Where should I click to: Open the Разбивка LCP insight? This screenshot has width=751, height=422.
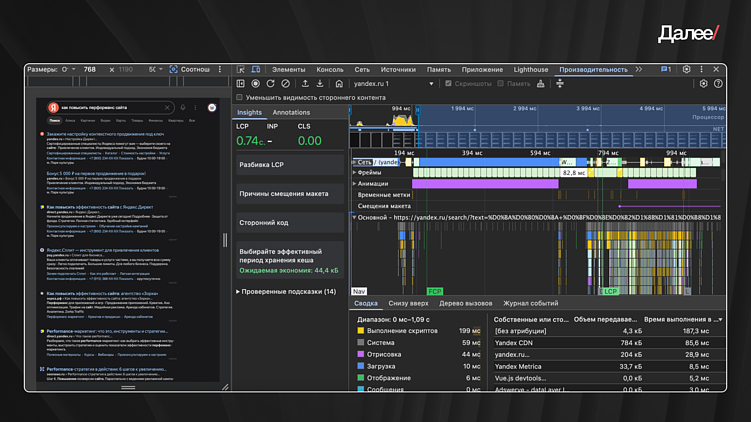coord(290,165)
